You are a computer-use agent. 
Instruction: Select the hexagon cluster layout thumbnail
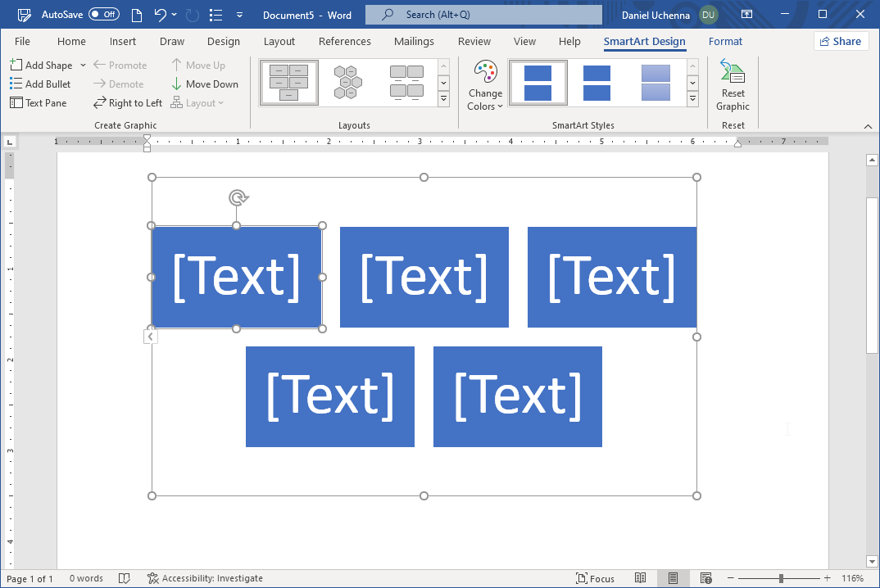(x=347, y=82)
